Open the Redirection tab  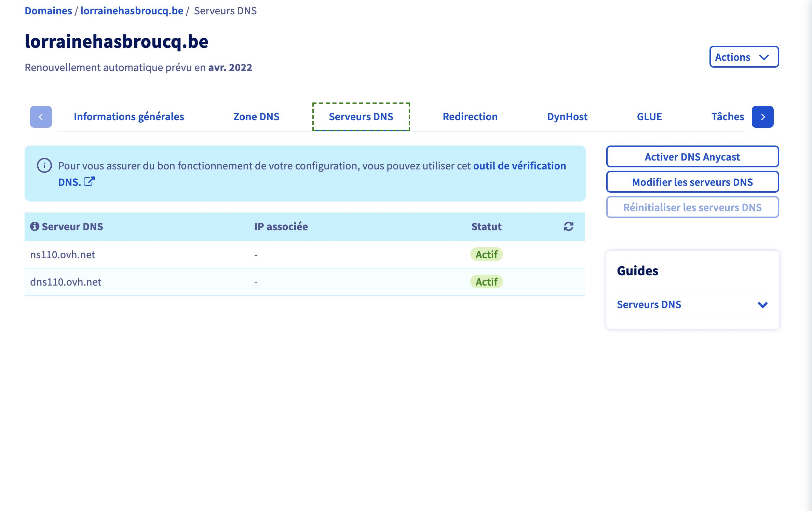pos(470,117)
